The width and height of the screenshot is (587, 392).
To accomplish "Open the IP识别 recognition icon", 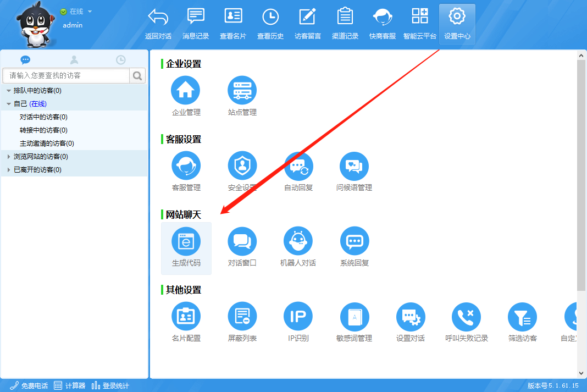I will [298, 317].
